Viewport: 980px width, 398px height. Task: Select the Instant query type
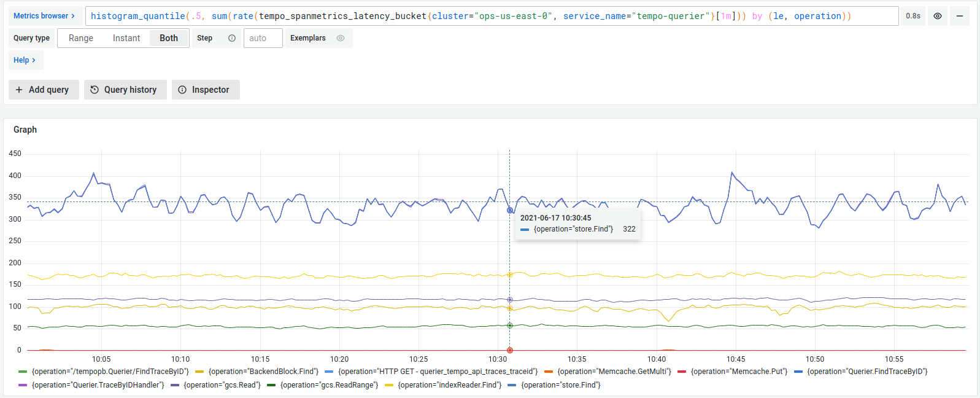(126, 38)
